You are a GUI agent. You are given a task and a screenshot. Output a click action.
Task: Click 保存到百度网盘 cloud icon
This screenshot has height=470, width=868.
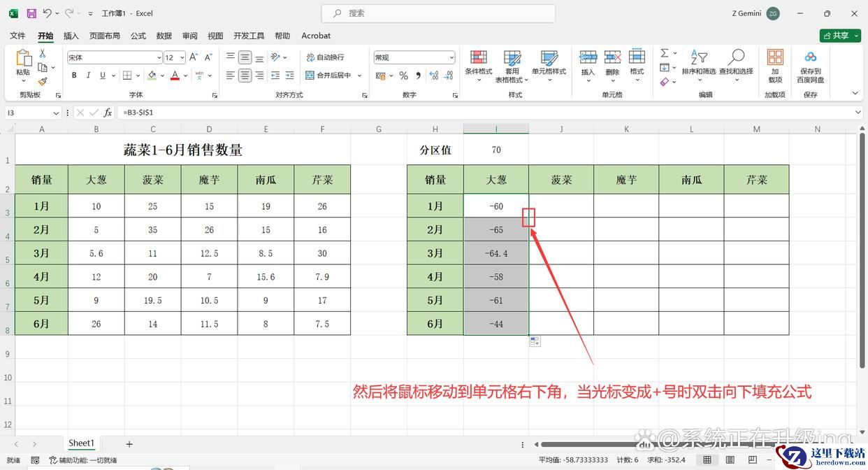click(810, 57)
